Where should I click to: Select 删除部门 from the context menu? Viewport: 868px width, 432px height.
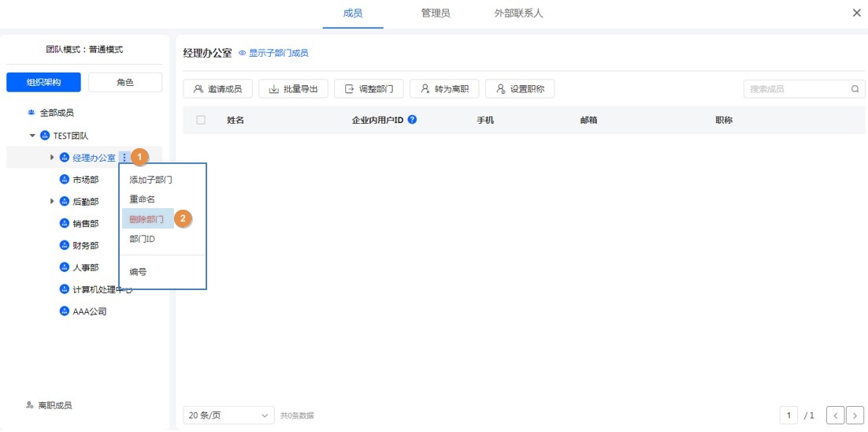[x=147, y=219]
